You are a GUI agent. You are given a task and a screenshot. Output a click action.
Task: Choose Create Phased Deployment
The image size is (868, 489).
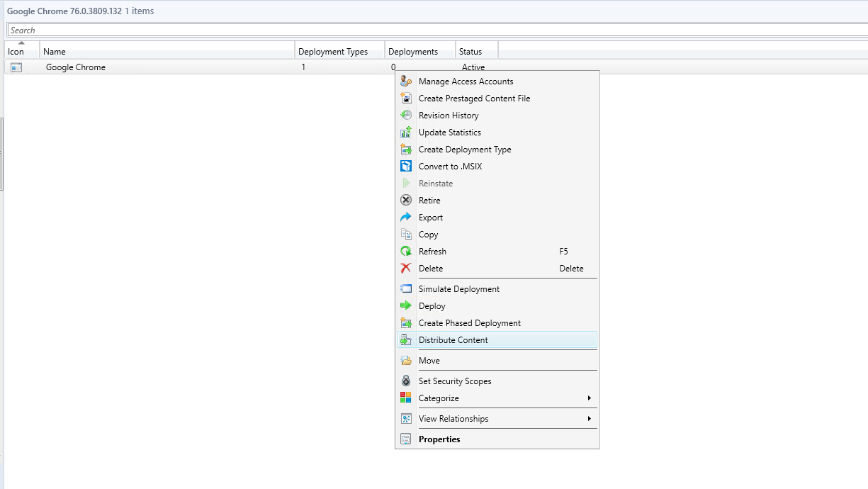click(x=497, y=323)
